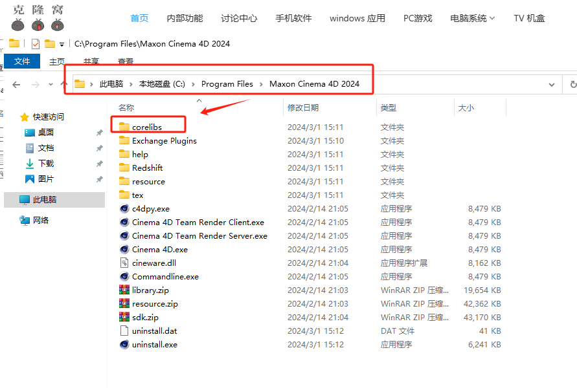Expand chevron after Program Files in breadcrumb
The height and width of the screenshot is (392, 577).
point(261,84)
